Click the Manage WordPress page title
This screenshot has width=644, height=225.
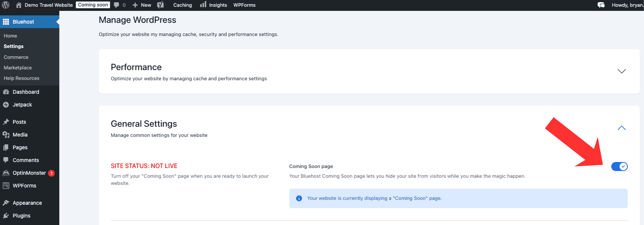click(138, 20)
